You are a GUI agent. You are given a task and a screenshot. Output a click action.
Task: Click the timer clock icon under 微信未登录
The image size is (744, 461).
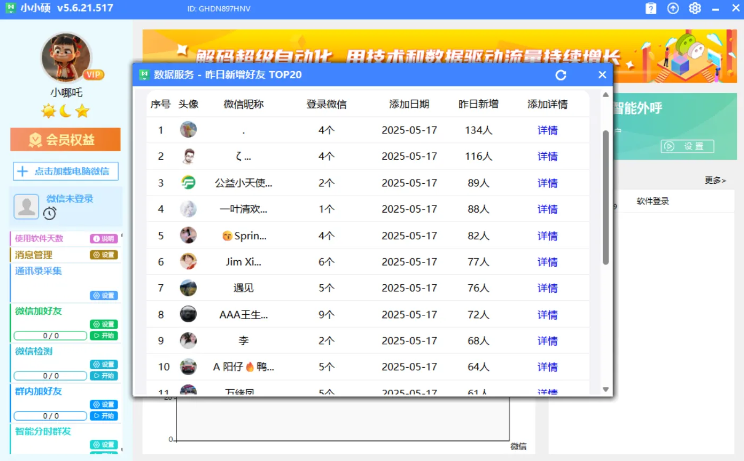tap(50, 213)
